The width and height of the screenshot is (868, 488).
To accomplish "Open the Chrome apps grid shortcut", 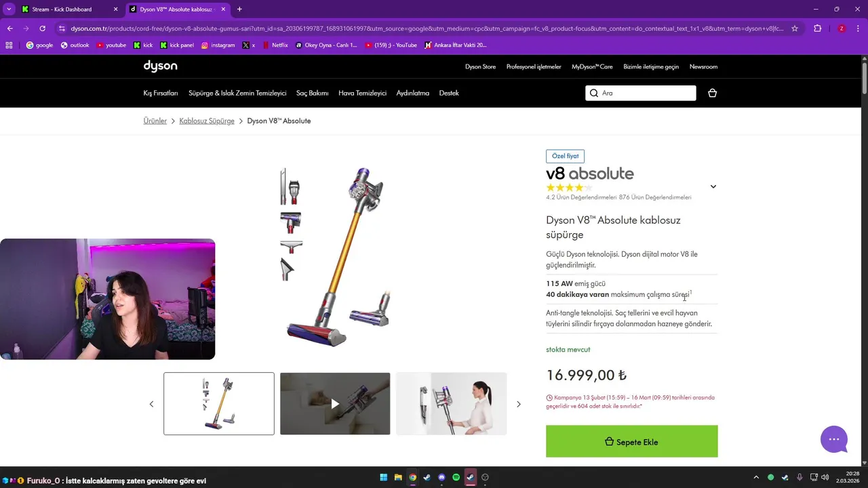I will (9, 45).
